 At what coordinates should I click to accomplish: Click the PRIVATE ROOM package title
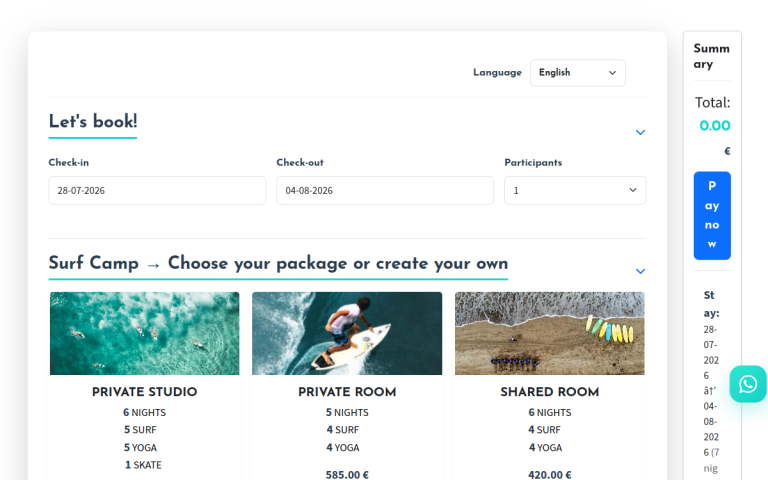click(x=347, y=392)
